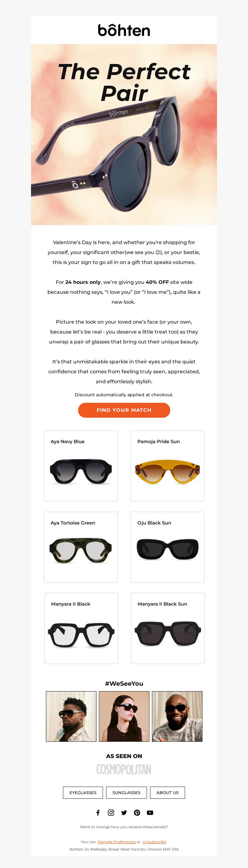Click the FIND YOUR MATCH button

[124, 410]
